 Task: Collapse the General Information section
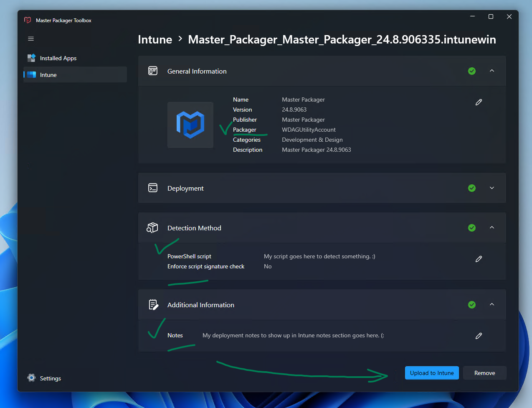492,71
